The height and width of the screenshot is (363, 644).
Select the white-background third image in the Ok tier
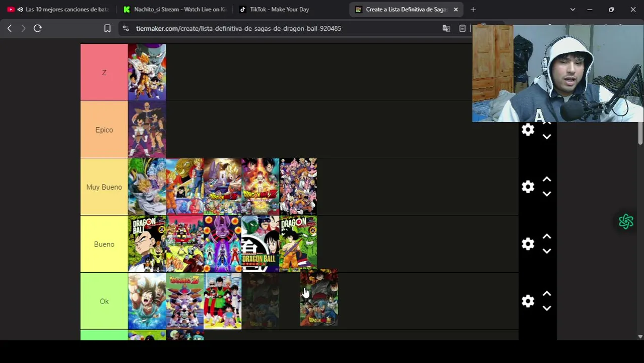pos(223,301)
